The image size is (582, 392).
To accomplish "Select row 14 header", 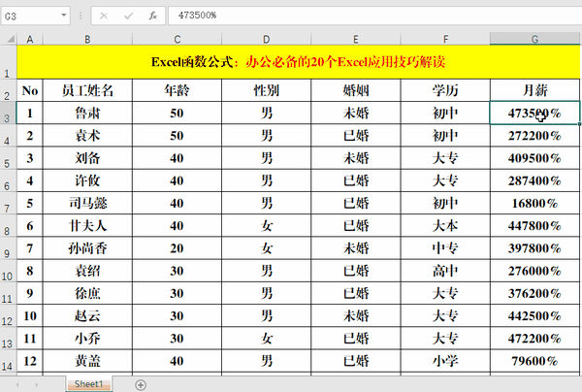I will [x=8, y=361].
